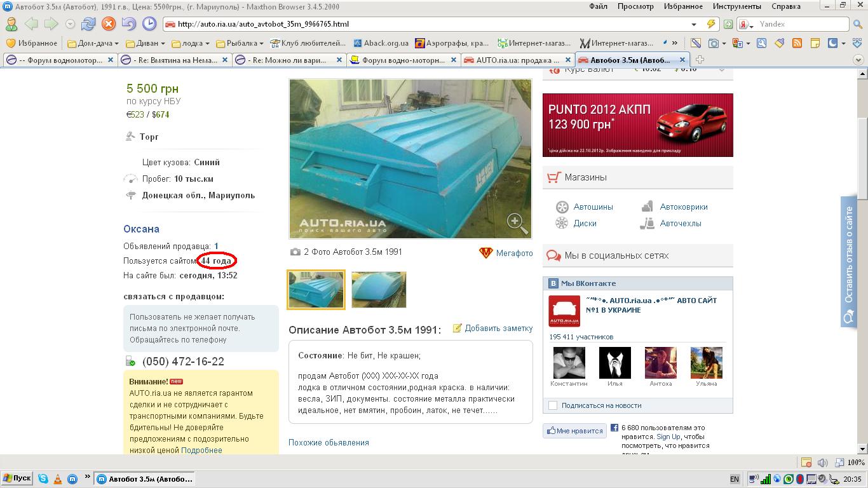This screenshot has height=488, width=868.
Task: Click the Refresh page icon
Action: pos(88,24)
